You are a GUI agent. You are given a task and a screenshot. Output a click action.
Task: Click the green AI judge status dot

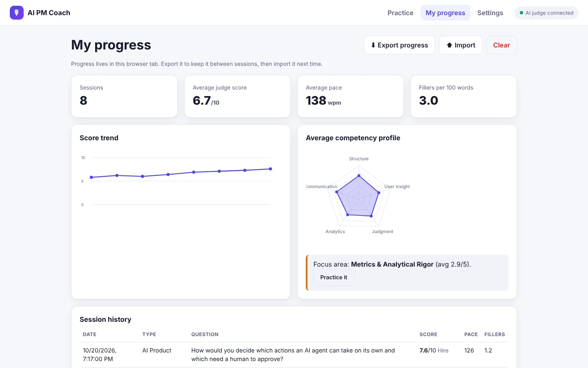tap(521, 13)
